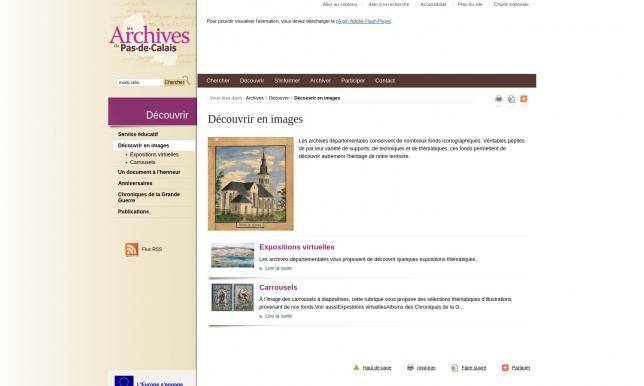This screenshot has height=386, width=644.
Task: Click the Expositions virtuelles heading link
Action: tap(297, 247)
